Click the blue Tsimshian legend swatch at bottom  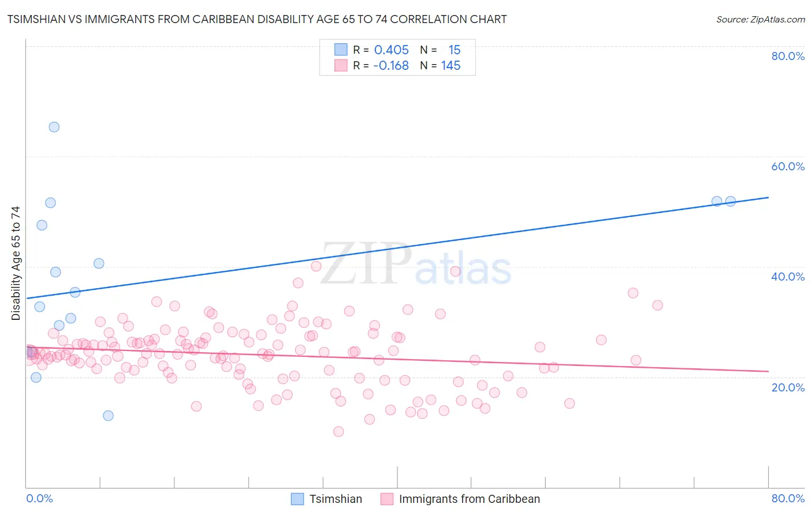(x=297, y=499)
